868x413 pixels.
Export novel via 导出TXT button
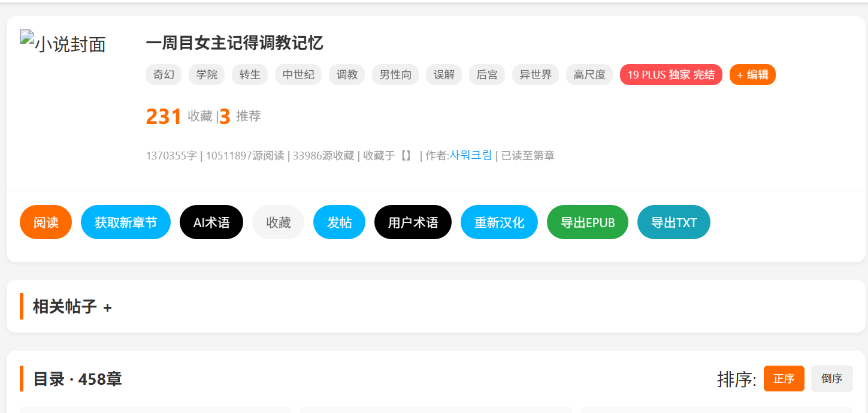pyautogui.click(x=673, y=222)
